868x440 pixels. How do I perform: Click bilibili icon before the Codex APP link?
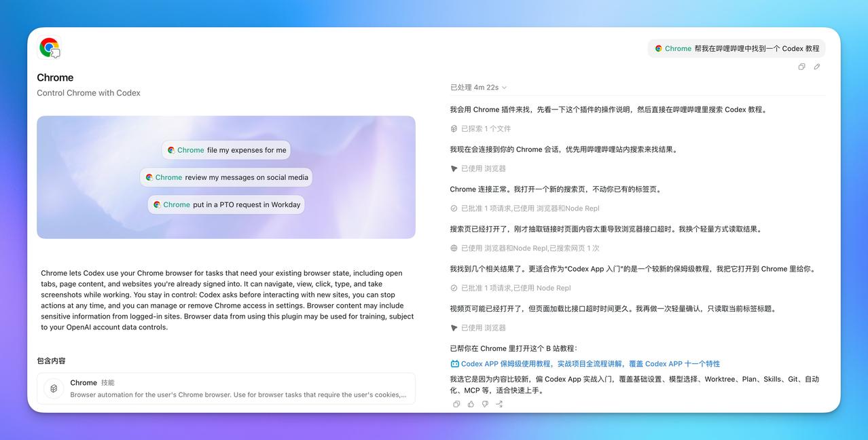click(x=454, y=364)
